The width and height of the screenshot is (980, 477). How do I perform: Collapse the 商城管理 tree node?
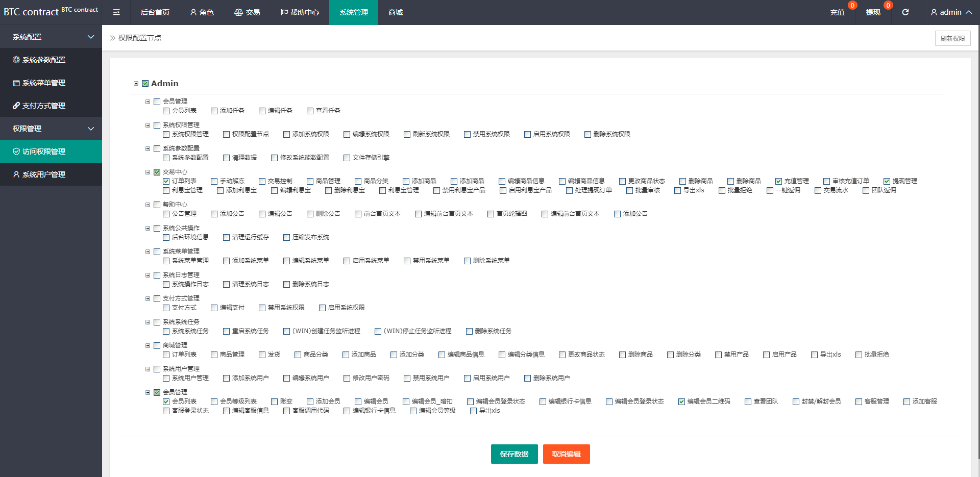click(x=148, y=345)
